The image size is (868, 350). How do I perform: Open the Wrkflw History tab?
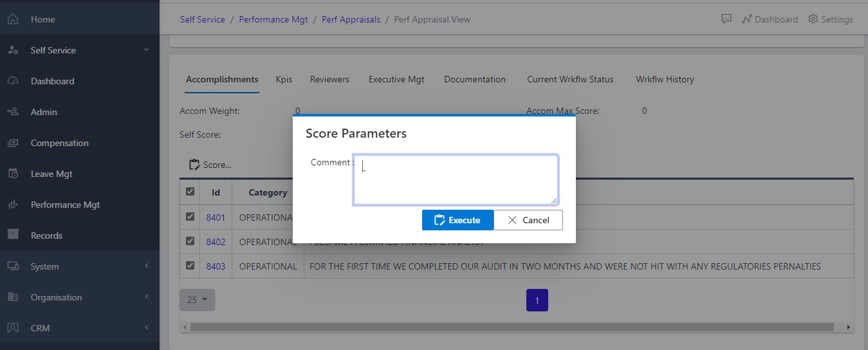665,79
